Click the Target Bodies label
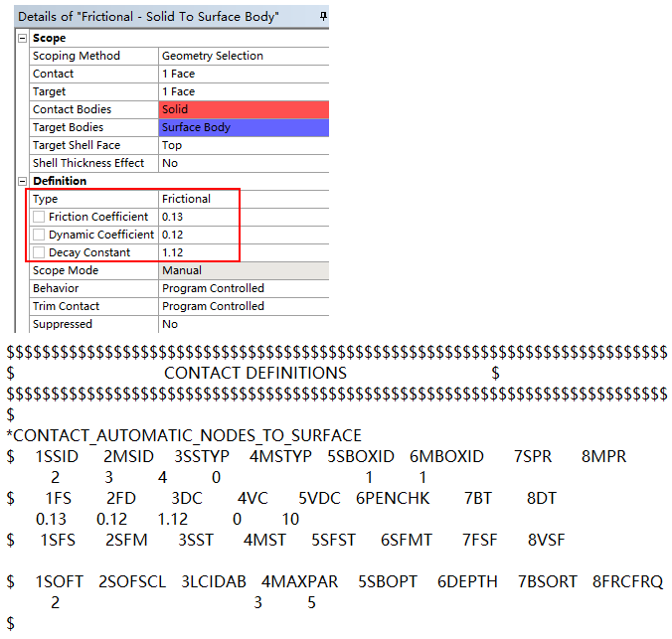The height and width of the screenshot is (639, 672). coord(69,128)
